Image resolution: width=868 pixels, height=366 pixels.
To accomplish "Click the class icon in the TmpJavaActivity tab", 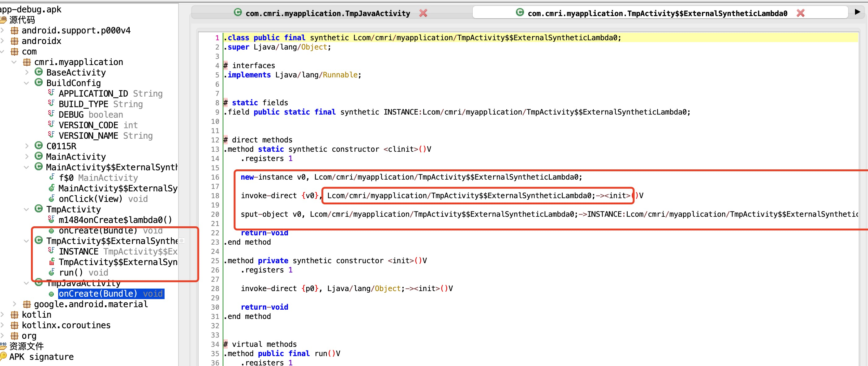I will pyautogui.click(x=238, y=12).
